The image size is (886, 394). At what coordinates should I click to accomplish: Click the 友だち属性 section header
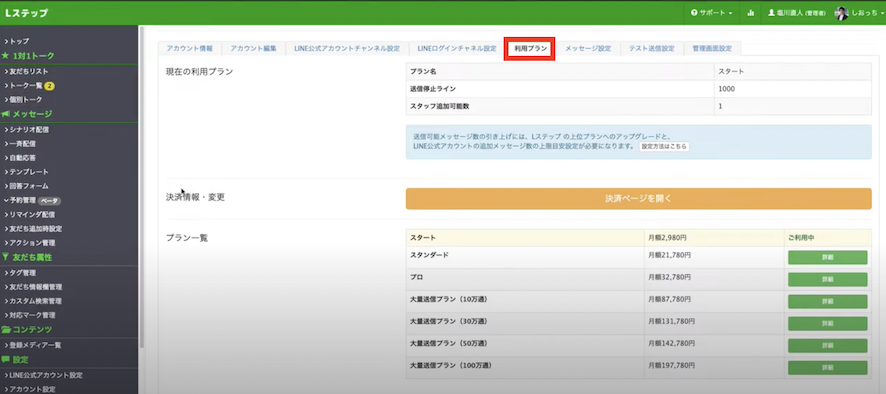(27, 257)
